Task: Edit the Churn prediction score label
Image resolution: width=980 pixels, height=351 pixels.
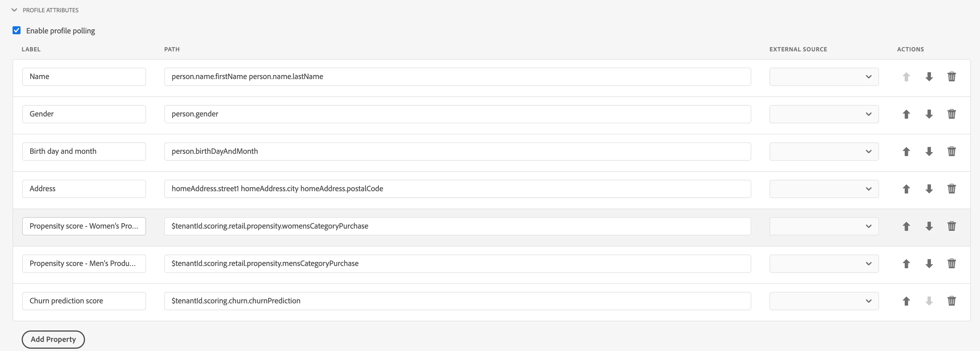Action: (x=84, y=301)
